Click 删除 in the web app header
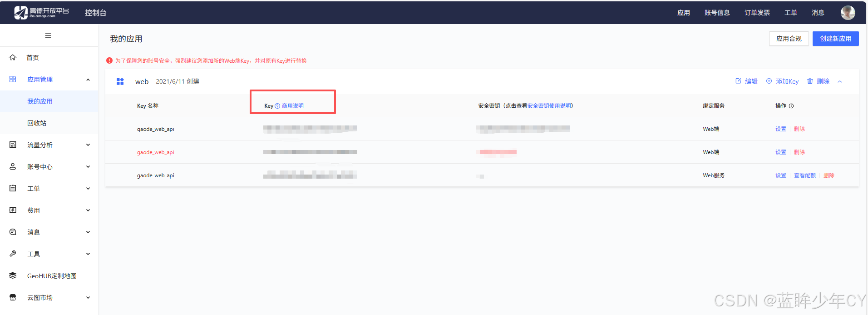 [x=823, y=81]
